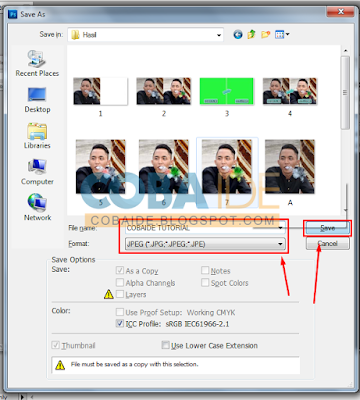This screenshot has width=360, height=400.
Task: Select the Hasil folder icon in Save in
Action: 75,35
